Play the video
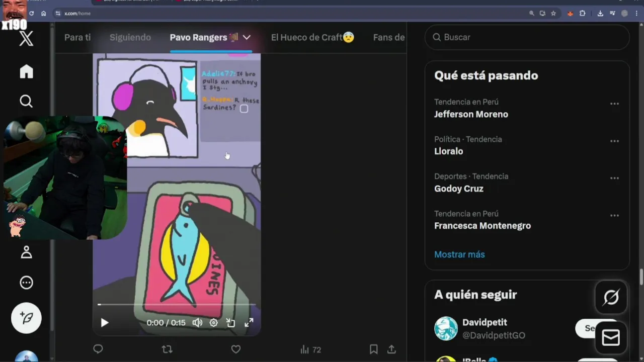 [105, 323]
